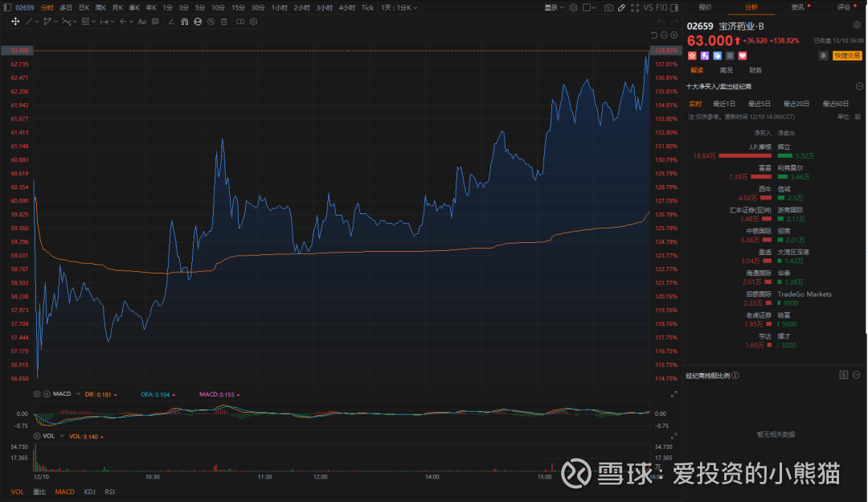Enter fullscreen chart mode
This screenshot has height=502, width=868.
(x=635, y=8)
